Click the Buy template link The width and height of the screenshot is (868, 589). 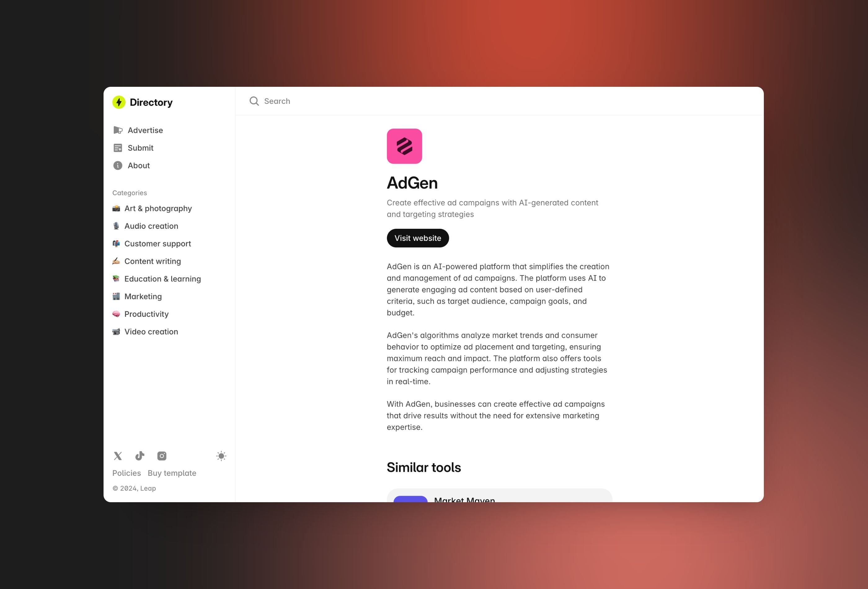(x=172, y=473)
